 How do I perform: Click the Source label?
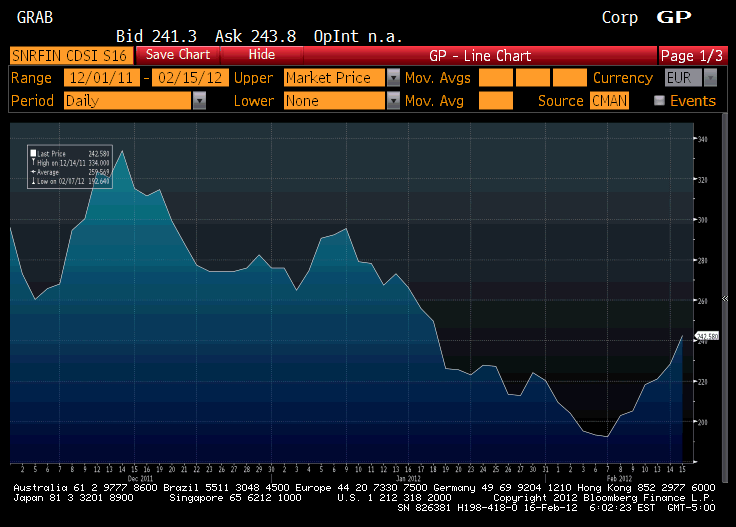tap(560, 100)
